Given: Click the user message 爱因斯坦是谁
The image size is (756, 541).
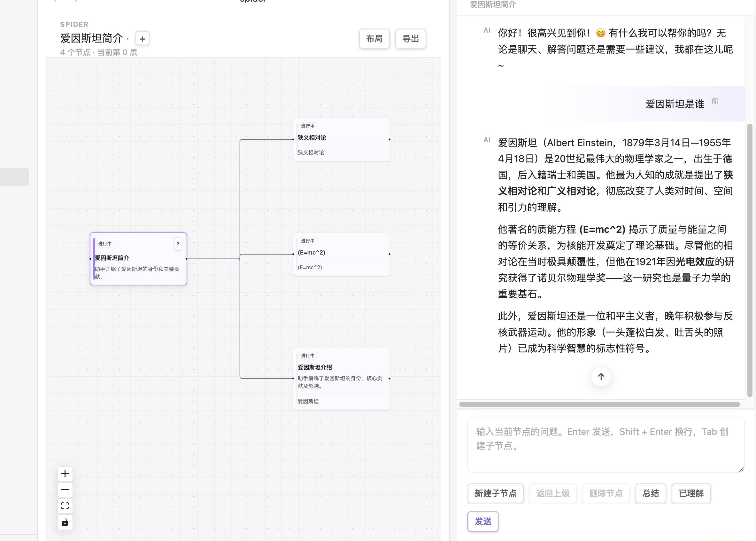Looking at the screenshot, I should click(675, 104).
